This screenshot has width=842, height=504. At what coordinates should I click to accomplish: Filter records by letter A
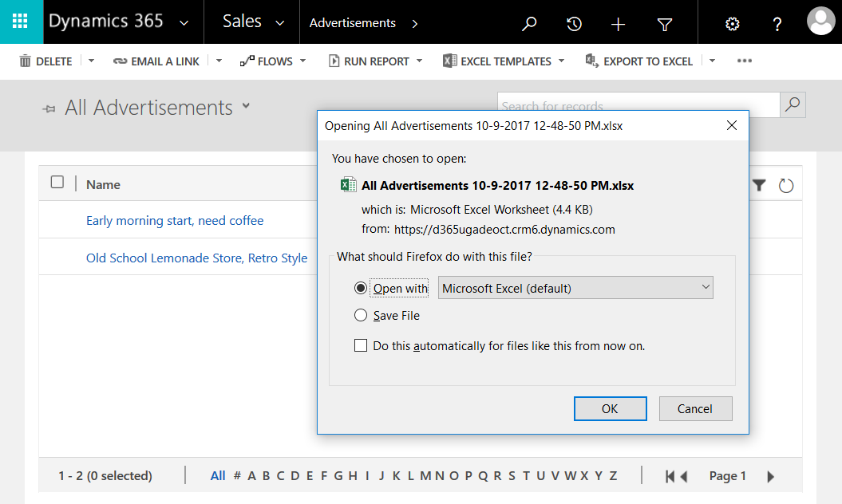click(x=251, y=475)
